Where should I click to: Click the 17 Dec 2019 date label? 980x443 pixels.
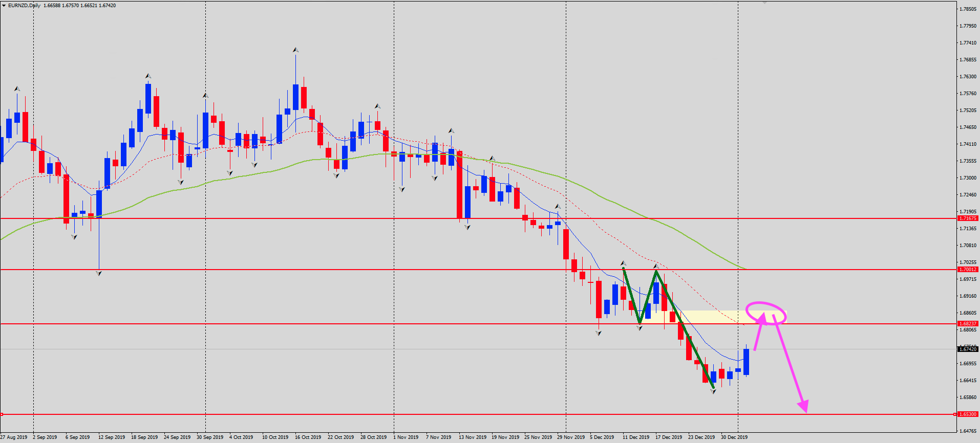pyautogui.click(x=669, y=437)
